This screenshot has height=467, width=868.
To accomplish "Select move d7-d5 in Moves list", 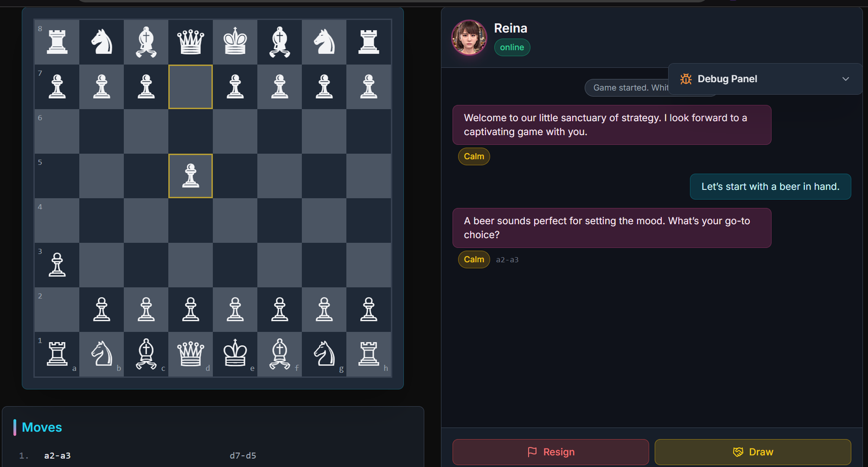I will (x=242, y=456).
